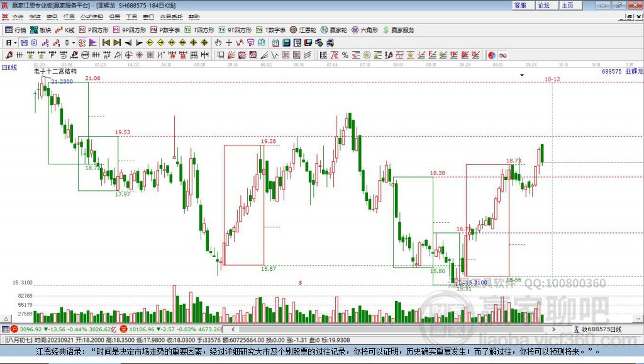Open the 文件 menu
Screen dimensions: 644x364
click(18, 17)
